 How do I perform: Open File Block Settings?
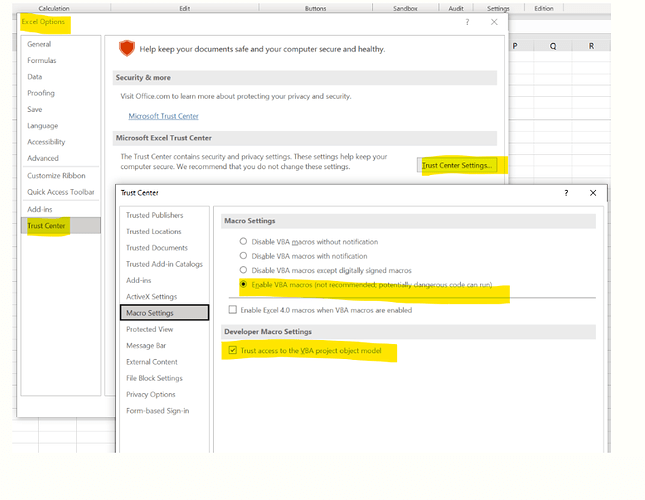pyautogui.click(x=154, y=378)
